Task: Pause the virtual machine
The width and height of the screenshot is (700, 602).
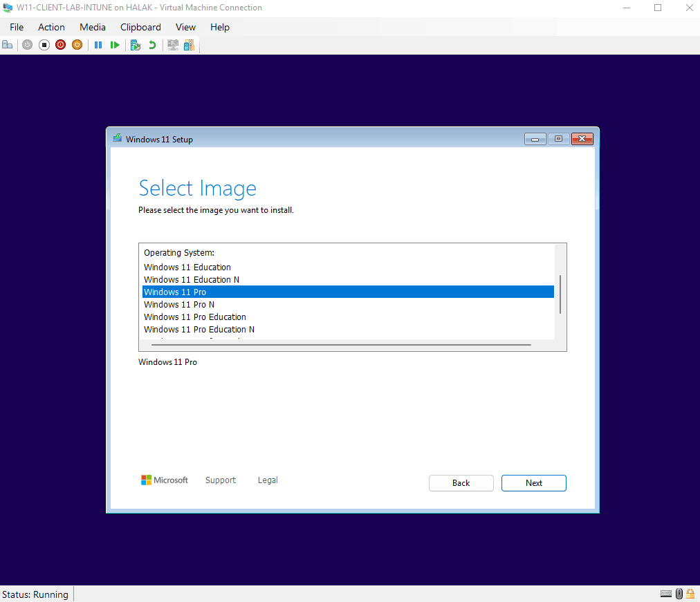Action: click(98, 44)
